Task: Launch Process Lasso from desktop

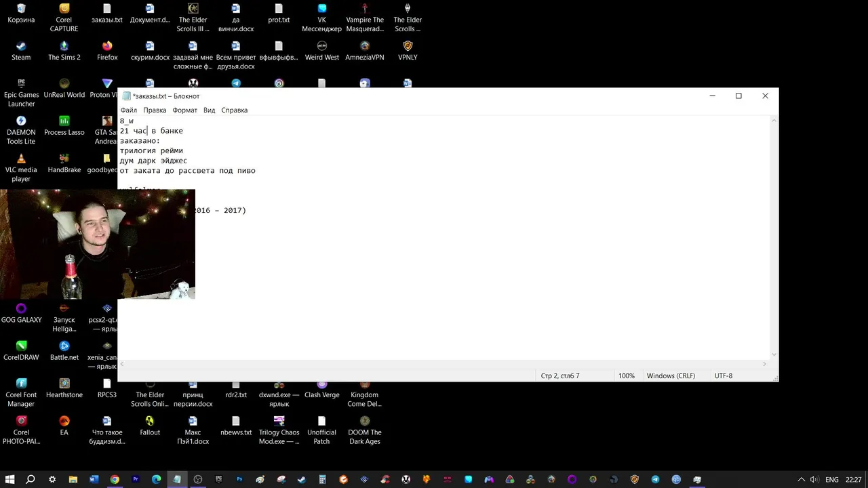Action: point(64,126)
